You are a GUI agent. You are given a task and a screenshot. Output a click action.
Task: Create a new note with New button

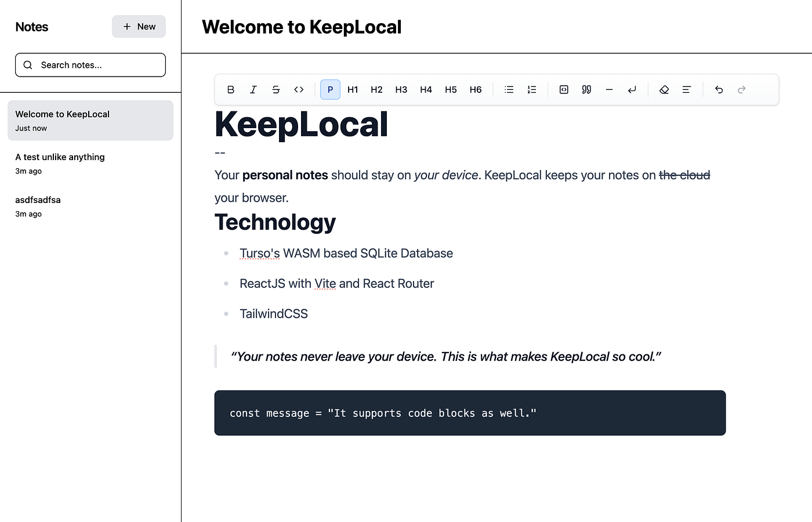139,27
